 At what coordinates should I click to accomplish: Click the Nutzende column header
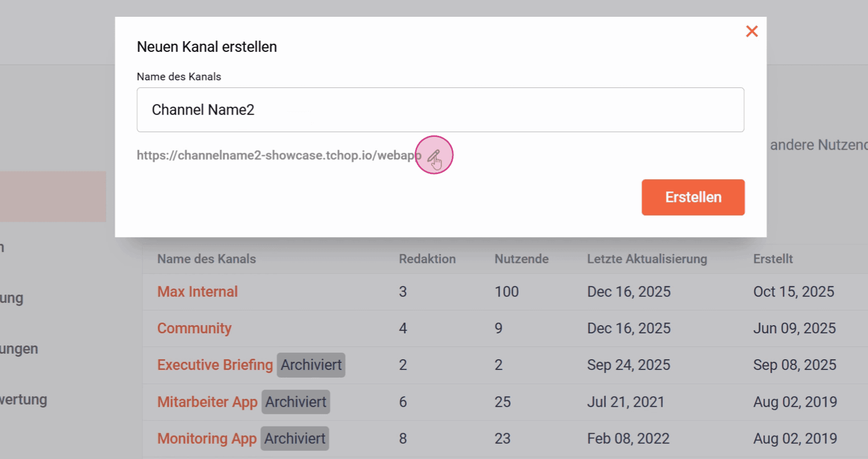522,259
